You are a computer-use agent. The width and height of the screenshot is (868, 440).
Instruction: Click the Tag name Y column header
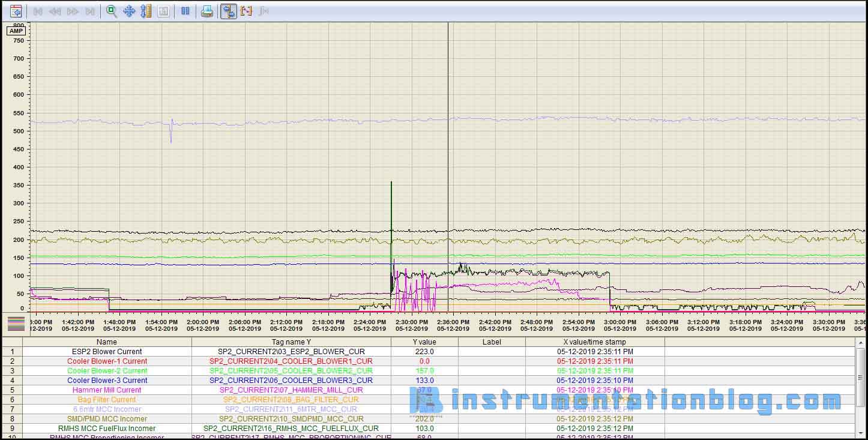[291, 342]
